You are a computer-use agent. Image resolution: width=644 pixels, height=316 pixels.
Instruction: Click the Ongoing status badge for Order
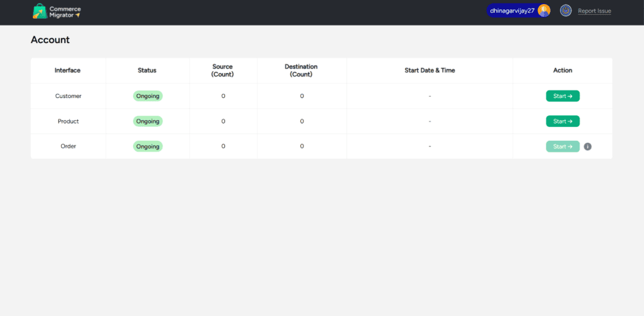coord(148,146)
